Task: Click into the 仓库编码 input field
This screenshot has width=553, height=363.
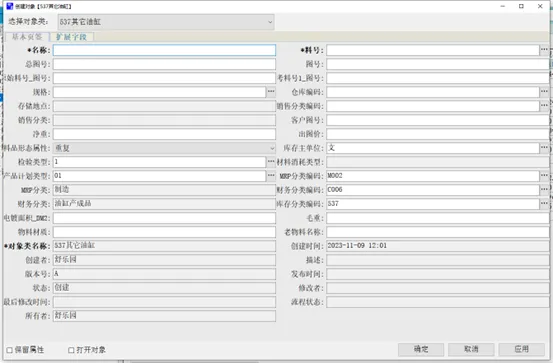Action: point(433,92)
